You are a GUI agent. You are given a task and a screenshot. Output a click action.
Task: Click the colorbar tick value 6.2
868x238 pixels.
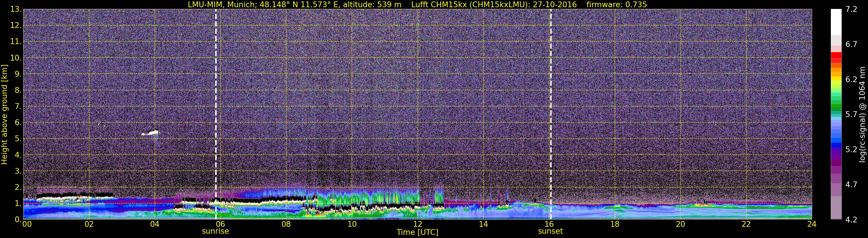[x=851, y=79]
